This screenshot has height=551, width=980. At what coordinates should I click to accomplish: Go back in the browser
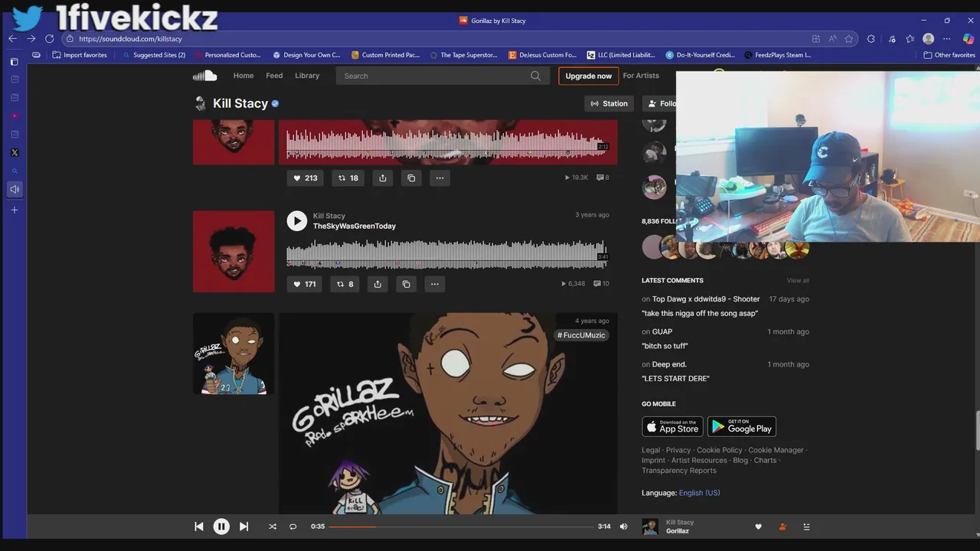(x=12, y=38)
